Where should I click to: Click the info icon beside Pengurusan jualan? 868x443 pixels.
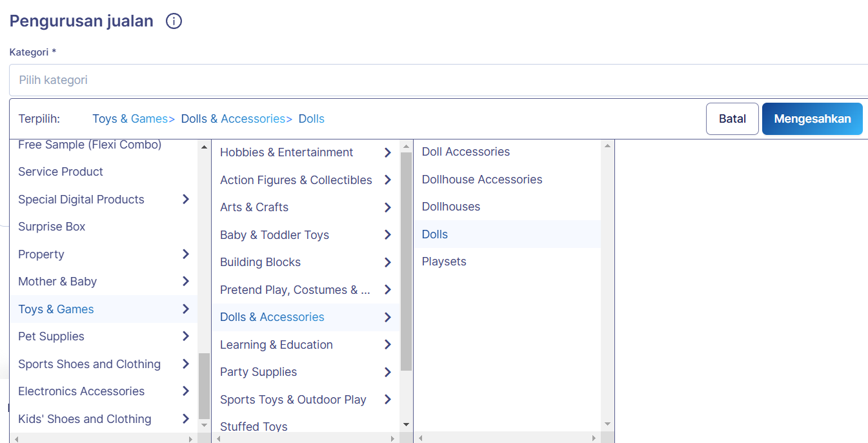tap(174, 21)
